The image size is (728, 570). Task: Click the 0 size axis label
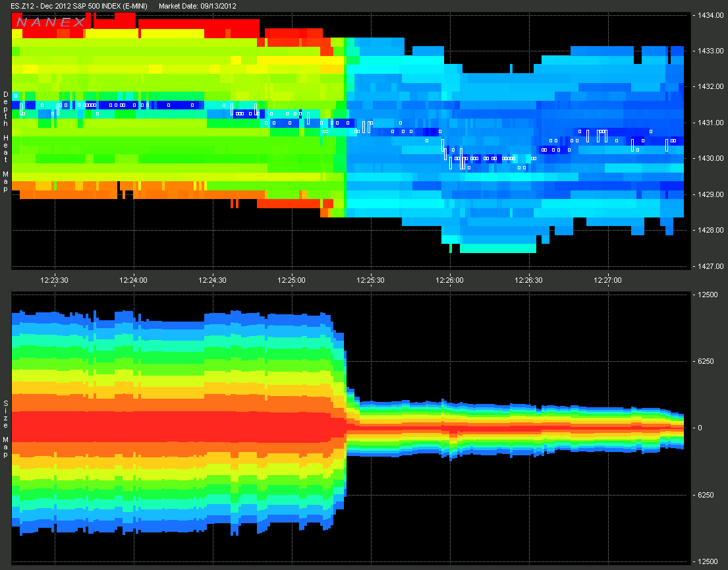(x=700, y=428)
